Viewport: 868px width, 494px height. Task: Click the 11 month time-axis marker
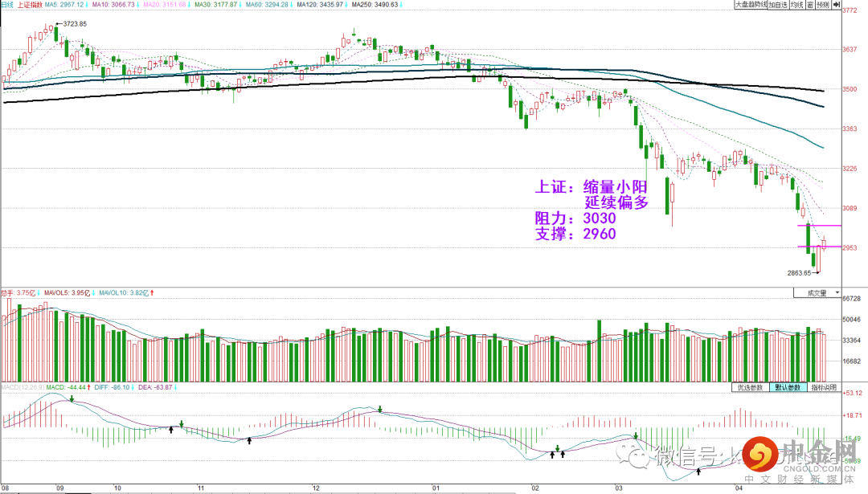click(200, 488)
